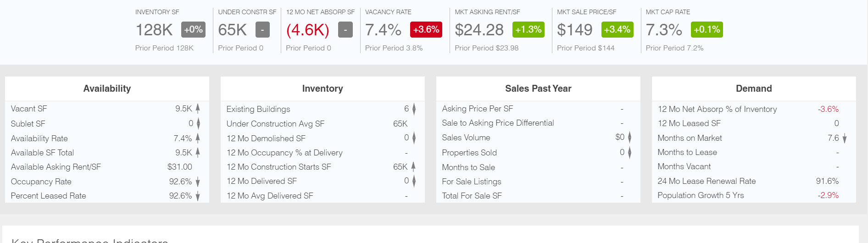Click the green +0.1% cap rate badge

tap(707, 30)
